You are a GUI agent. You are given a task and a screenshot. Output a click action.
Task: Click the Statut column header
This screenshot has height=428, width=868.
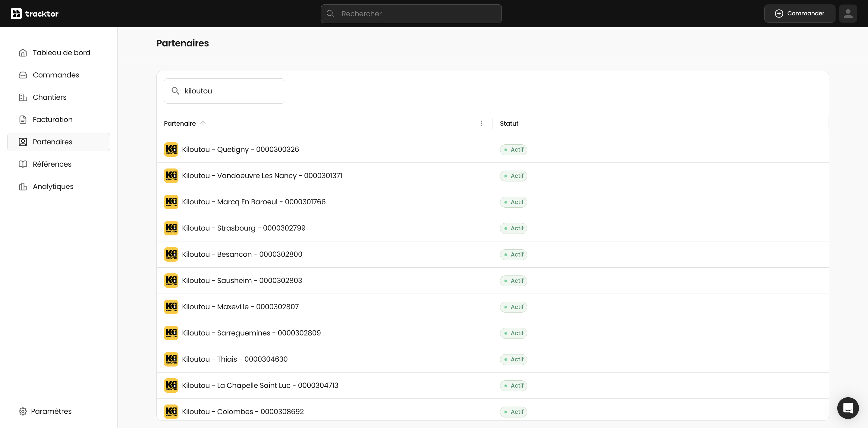pyautogui.click(x=509, y=123)
